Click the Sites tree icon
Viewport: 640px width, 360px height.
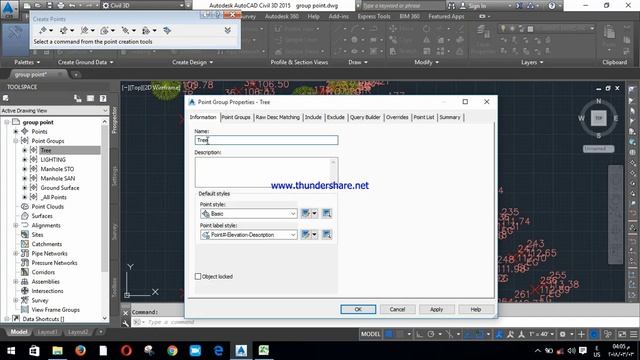24,235
